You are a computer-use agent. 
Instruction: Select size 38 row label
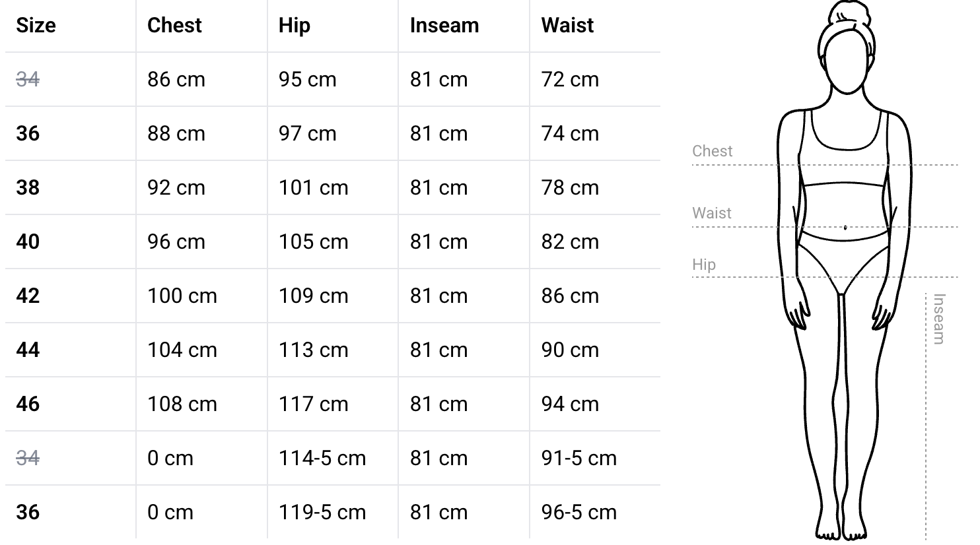coord(28,187)
